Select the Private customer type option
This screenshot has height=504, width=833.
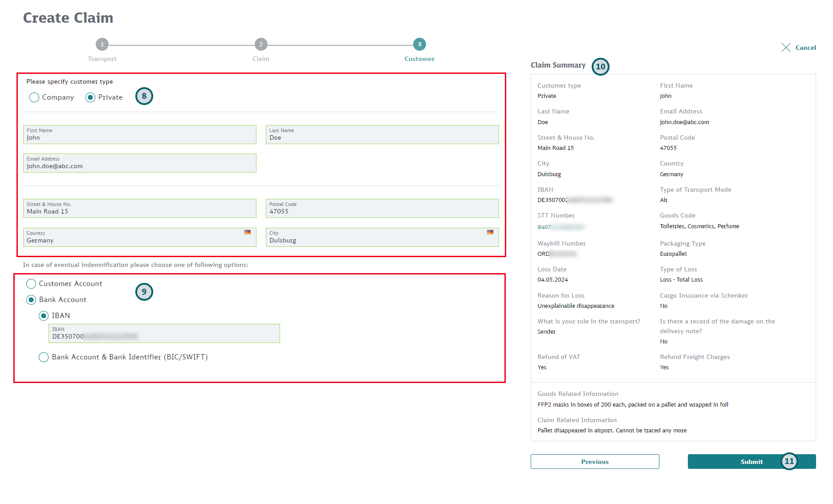tap(91, 97)
